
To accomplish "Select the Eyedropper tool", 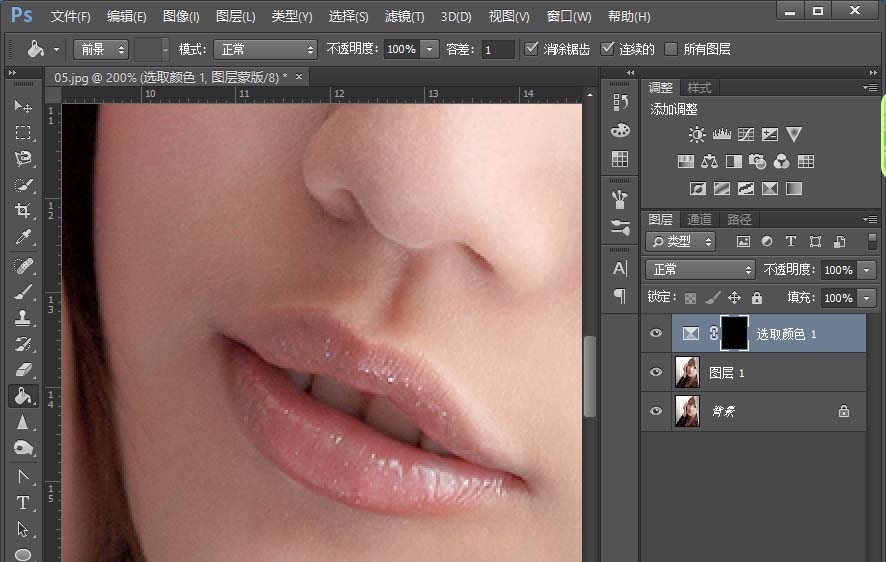I will click(x=22, y=238).
